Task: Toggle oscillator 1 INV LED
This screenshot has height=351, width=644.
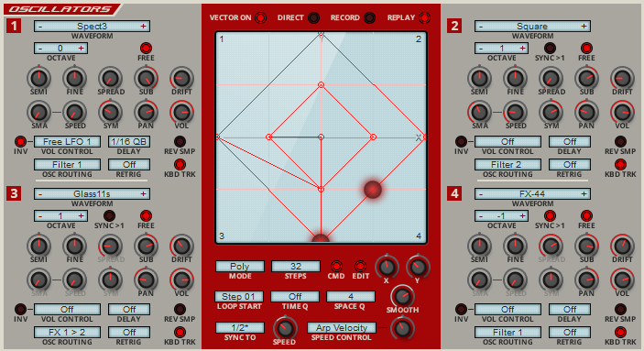Action: click(20, 141)
